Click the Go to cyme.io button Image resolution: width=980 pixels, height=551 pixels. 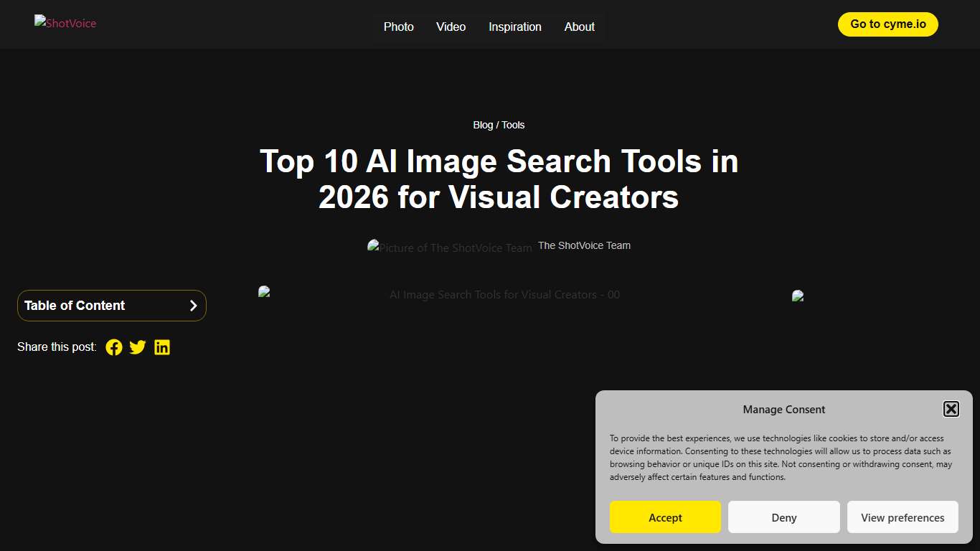887,24
